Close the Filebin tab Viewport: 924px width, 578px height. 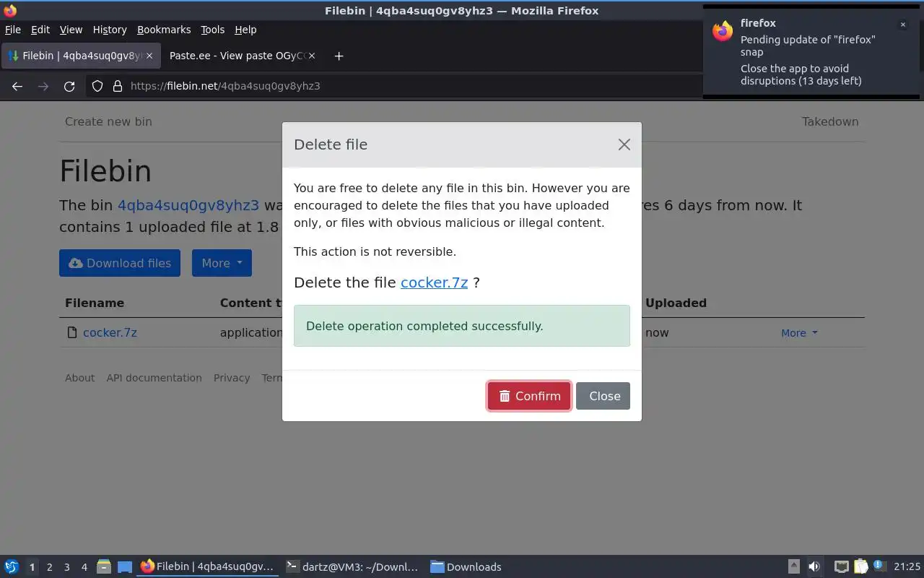(149, 56)
